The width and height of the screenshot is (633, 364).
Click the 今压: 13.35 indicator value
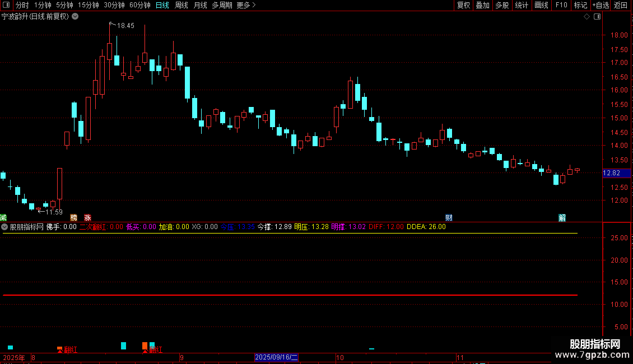click(238, 227)
